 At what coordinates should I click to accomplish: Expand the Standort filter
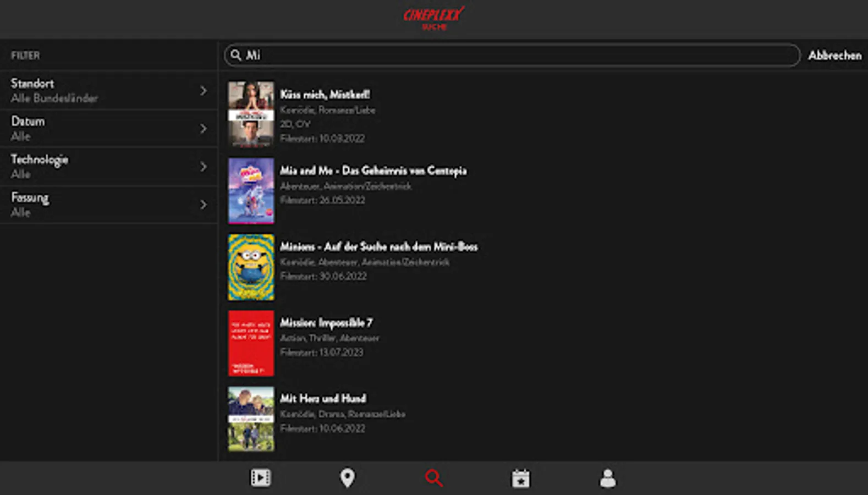(109, 90)
